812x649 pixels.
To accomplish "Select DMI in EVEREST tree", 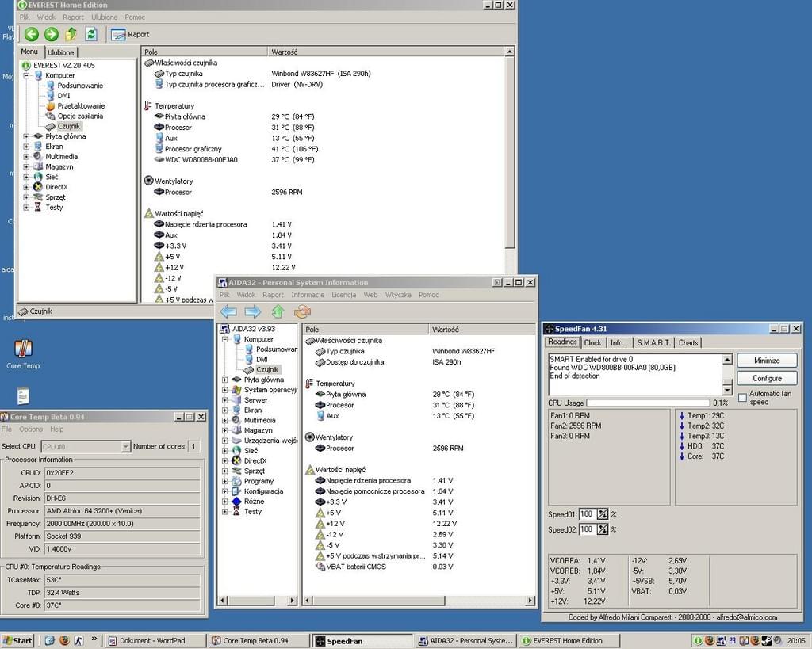I will tap(63, 96).
